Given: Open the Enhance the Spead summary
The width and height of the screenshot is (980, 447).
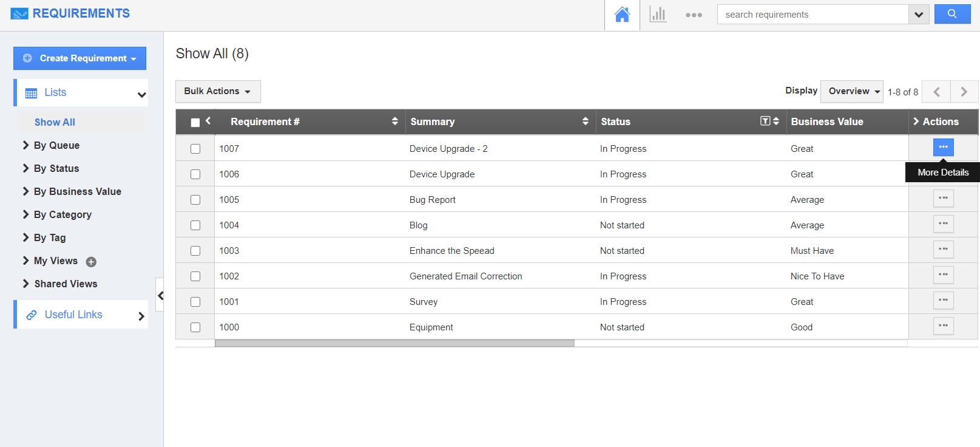Looking at the screenshot, I should pyautogui.click(x=452, y=251).
